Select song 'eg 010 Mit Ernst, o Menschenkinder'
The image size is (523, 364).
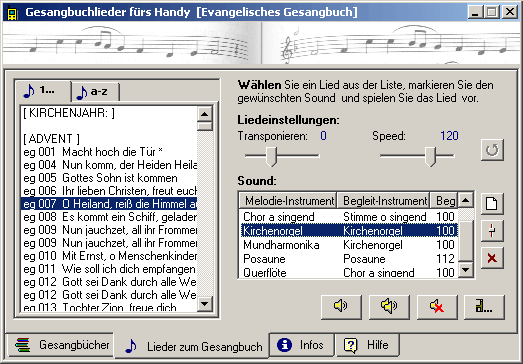point(109,256)
